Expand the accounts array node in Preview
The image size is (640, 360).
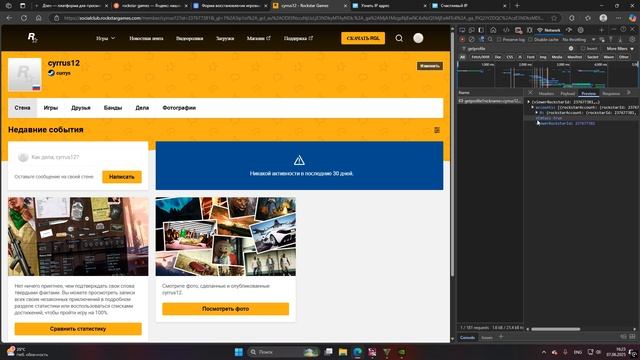coord(533,107)
